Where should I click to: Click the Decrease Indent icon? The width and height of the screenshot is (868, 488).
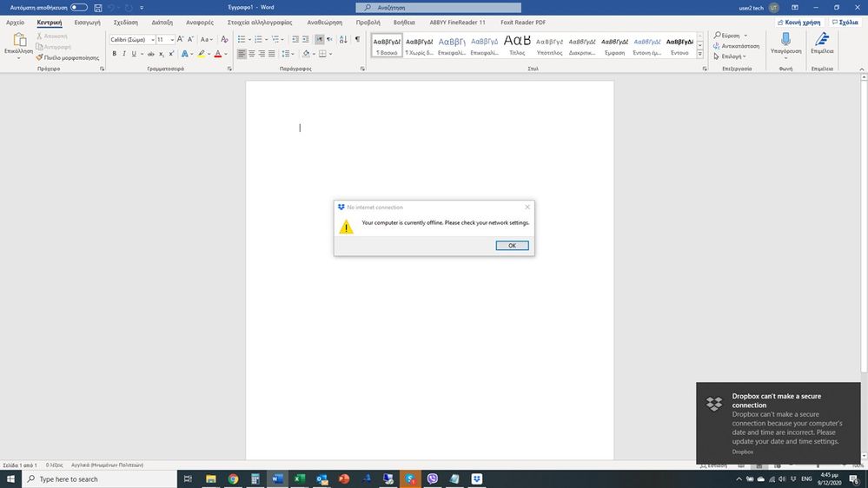(295, 39)
